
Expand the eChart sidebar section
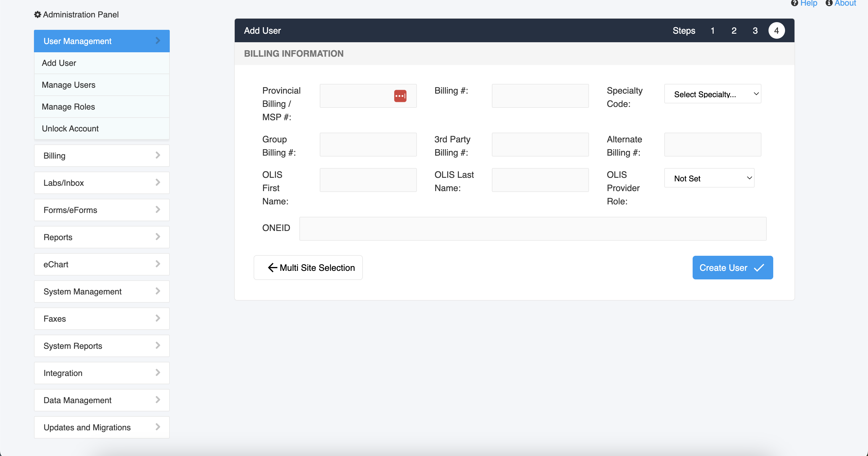[102, 264]
